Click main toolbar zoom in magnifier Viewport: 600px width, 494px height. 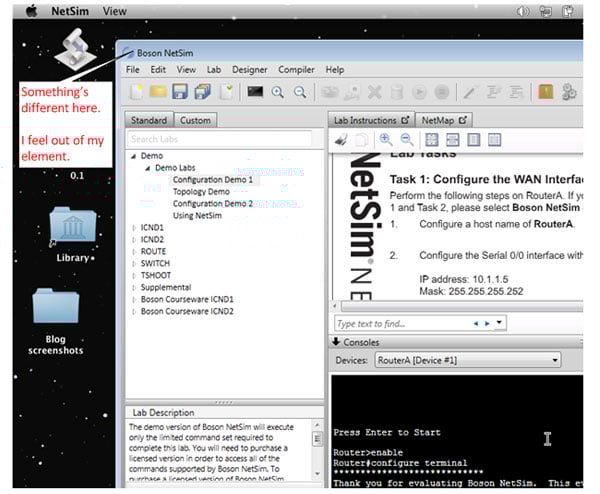click(x=277, y=92)
